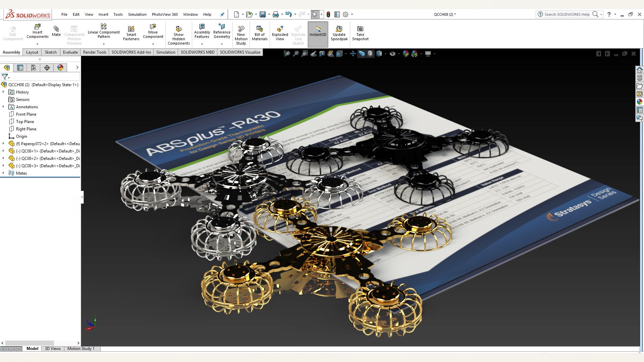
Task: Open Appearances tab in right task pane
Action: (640, 102)
